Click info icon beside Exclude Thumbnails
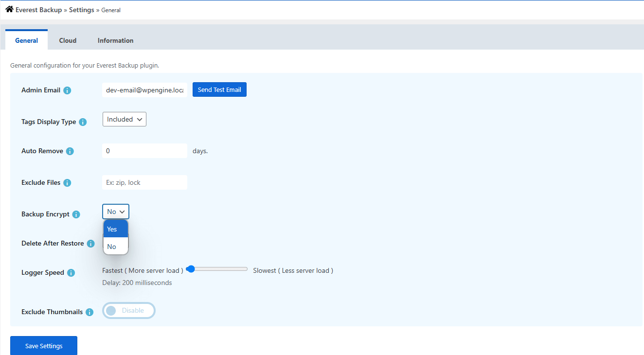 tap(89, 312)
